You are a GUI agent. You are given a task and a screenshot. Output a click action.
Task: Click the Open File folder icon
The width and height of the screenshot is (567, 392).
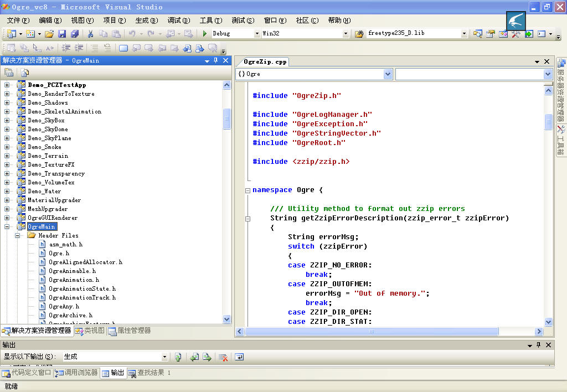49,34
